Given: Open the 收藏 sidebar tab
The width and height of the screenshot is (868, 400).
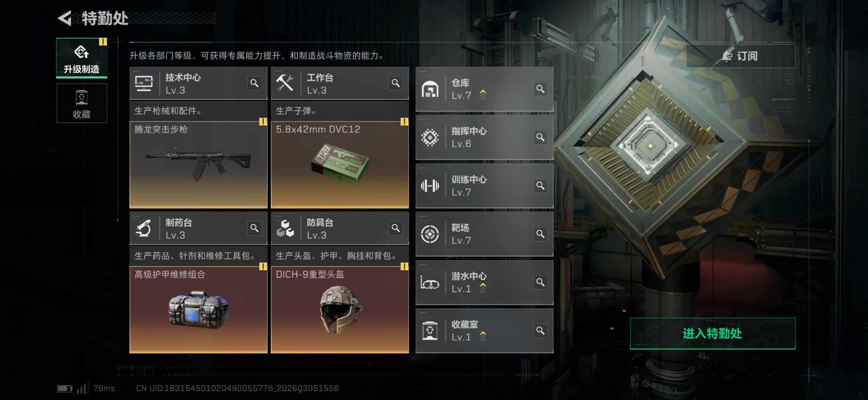Looking at the screenshot, I should pyautogui.click(x=82, y=103).
